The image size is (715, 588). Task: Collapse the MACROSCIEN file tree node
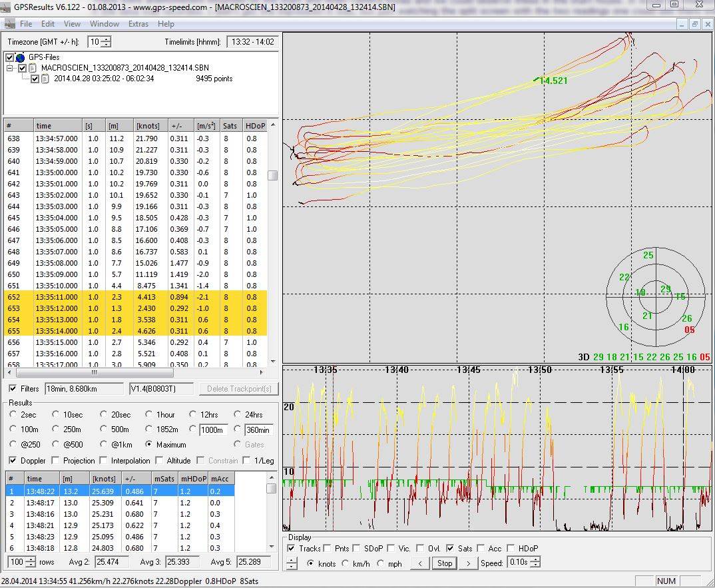tap(11, 68)
